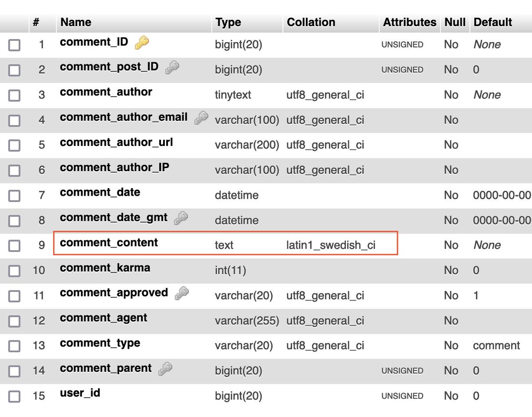This screenshot has height=417, width=532.
Task: Click the index key icon next to comment_approved
Action: (x=182, y=293)
